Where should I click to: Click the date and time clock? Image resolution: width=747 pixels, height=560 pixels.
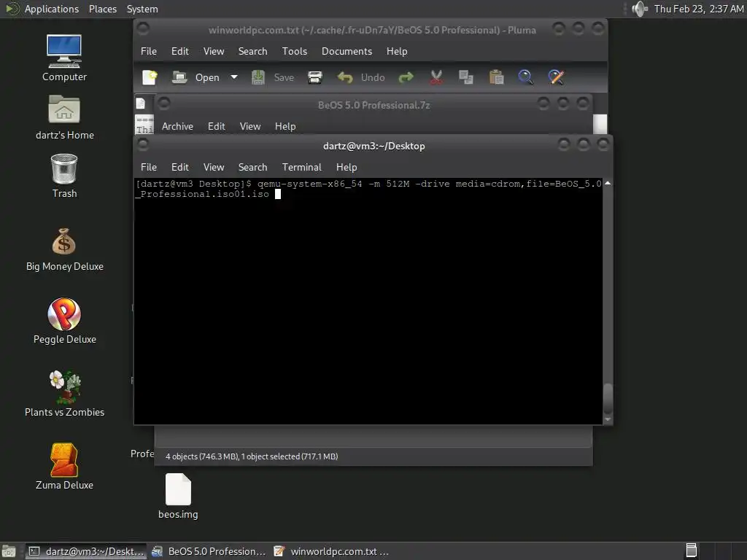click(698, 9)
